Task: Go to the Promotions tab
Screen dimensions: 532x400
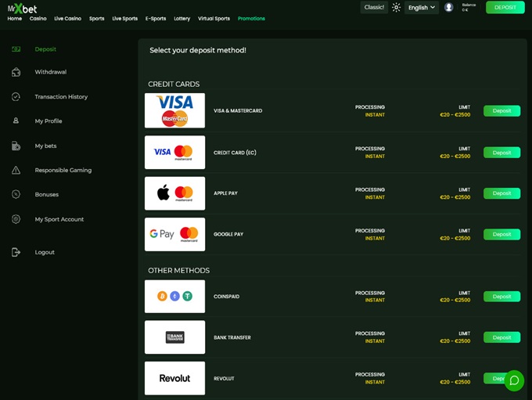Action: pyautogui.click(x=251, y=18)
